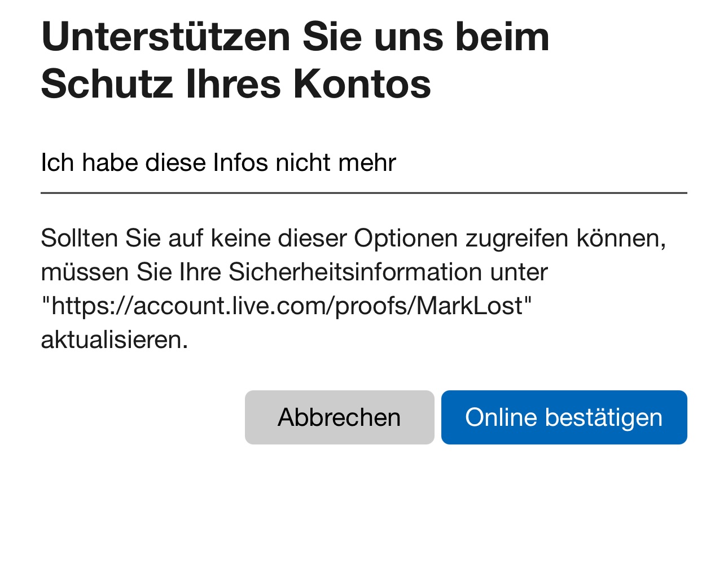Click the Abbrechen button
The height and width of the screenshot is (568, 728).
click(x=339, y=417)
